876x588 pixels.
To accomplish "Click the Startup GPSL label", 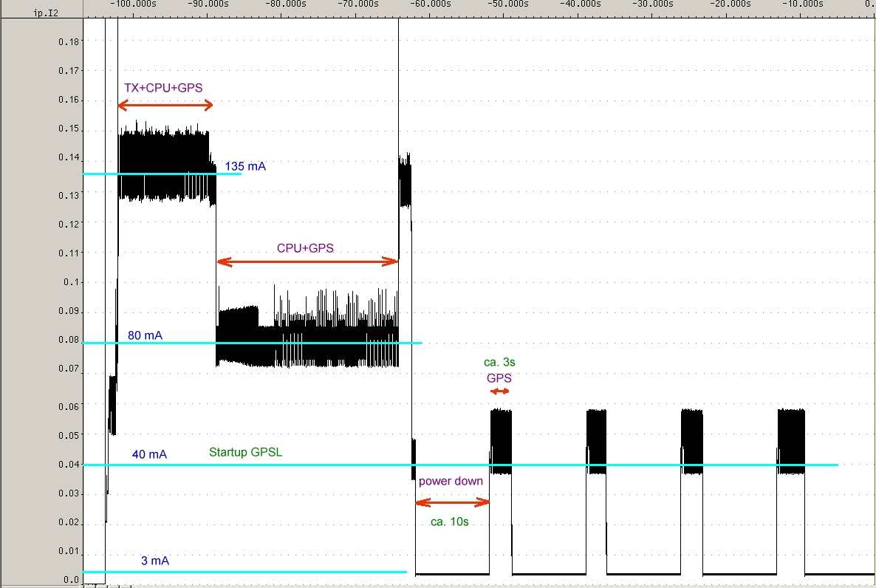I will [x=246, y=452].
